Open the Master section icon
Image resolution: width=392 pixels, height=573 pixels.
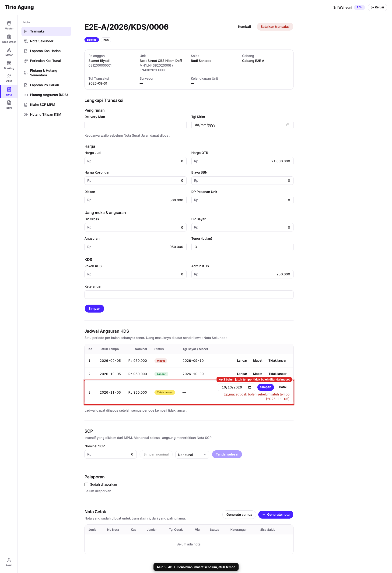click(x=9, y=23)
